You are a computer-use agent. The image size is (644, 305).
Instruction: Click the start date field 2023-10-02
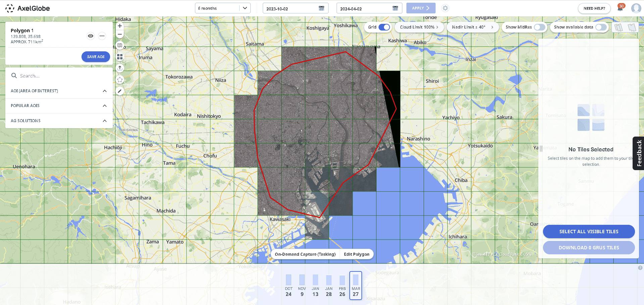coord(295,8)
